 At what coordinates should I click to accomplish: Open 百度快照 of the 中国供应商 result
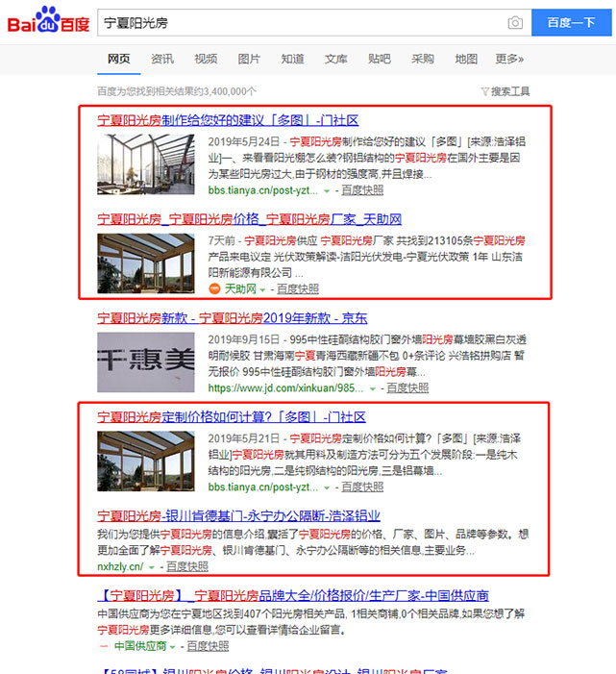tap(208, 646)
